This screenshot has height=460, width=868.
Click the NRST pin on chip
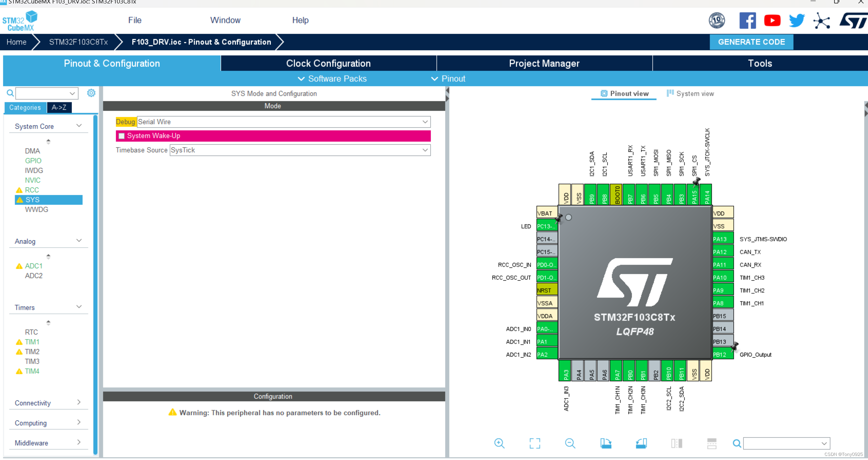coord(547,290)
